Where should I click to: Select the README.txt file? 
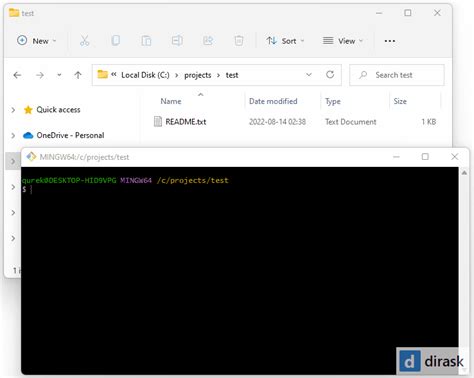186,122
